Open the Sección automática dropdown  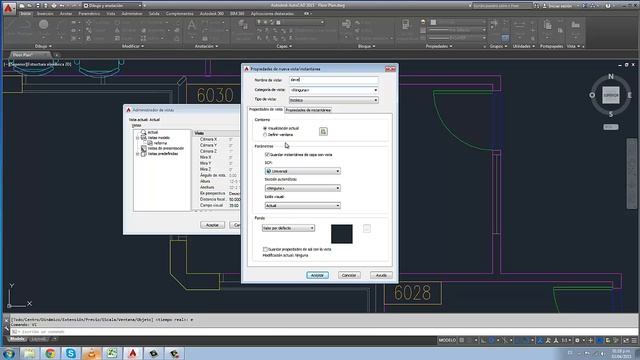pos(302,188)
